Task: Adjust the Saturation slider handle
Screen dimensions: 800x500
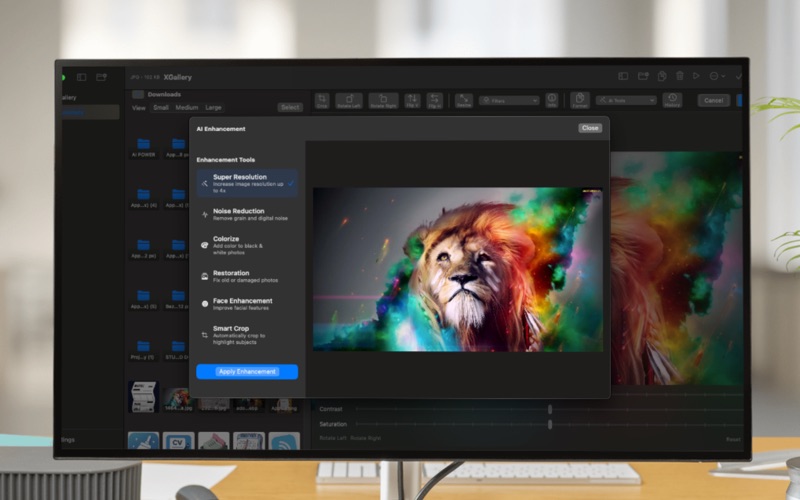Action: point(549,424)
